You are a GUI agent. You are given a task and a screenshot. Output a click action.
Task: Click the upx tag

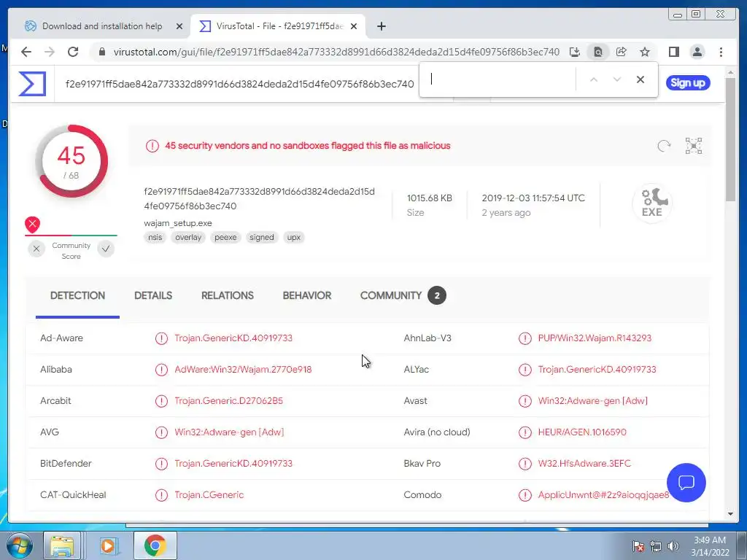pos(294,237)
